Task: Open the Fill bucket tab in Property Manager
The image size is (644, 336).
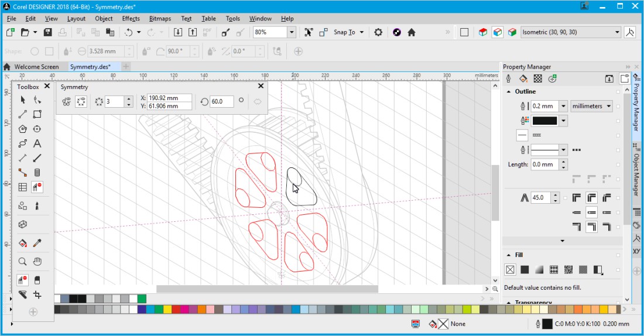Action: tap(523, 78)
